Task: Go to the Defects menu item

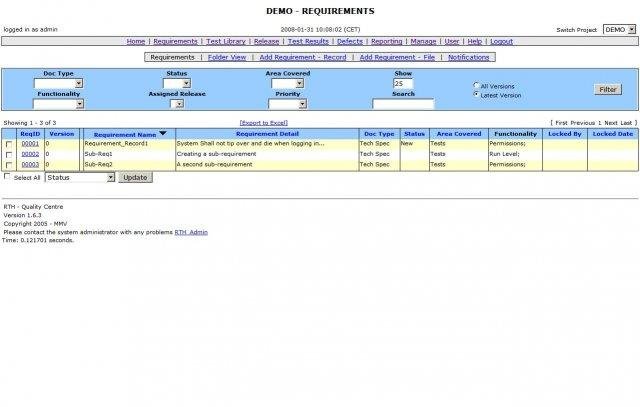Action: click(350, 42)
